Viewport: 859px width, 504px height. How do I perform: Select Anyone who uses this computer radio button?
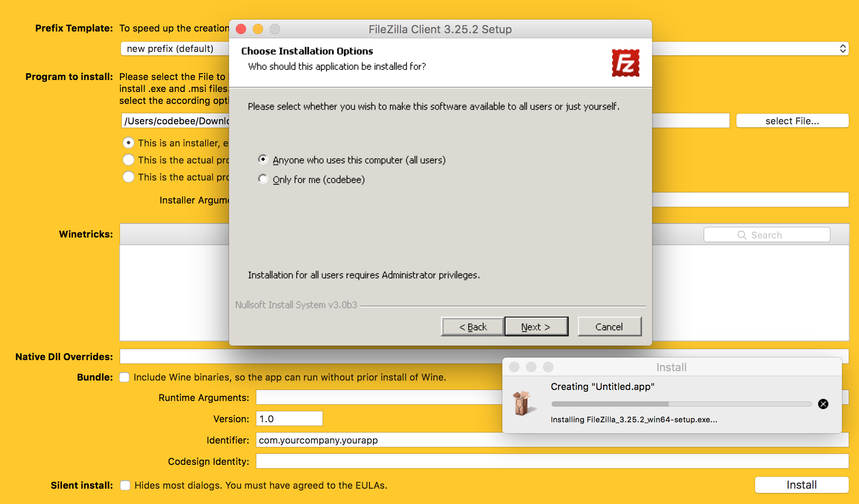[261, 160]
